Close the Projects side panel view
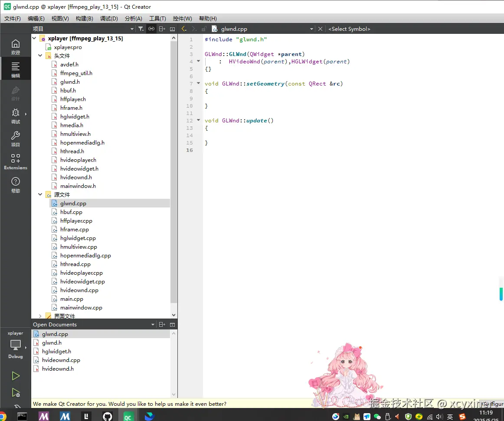This screenshot has width=504, height=421. (172, 29)
